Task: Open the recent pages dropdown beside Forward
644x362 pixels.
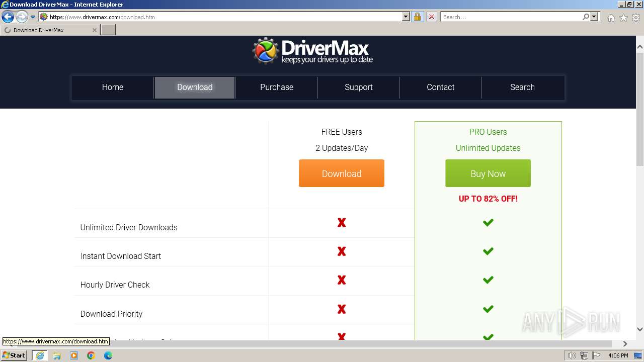Action: point(33,17)
